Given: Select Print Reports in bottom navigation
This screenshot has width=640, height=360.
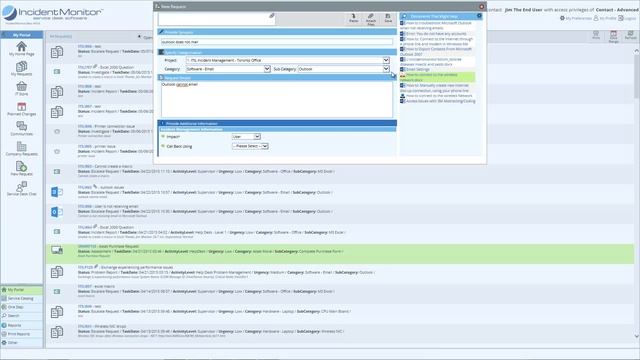Looking at the screenshot, I should (x=22, y=334).
